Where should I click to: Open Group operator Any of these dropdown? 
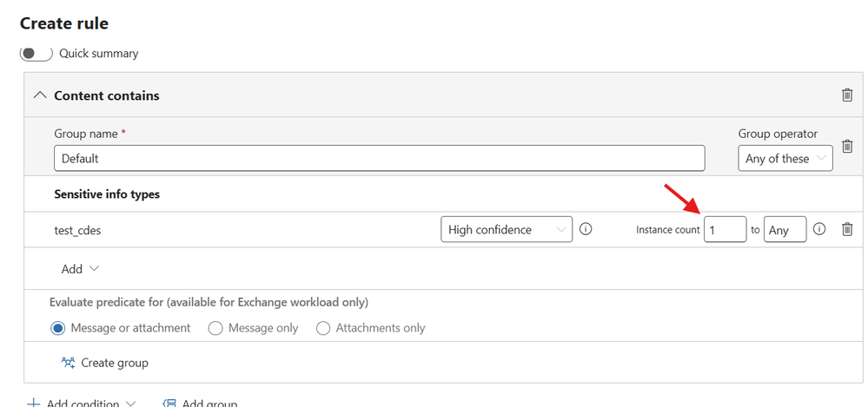[785, 159]
